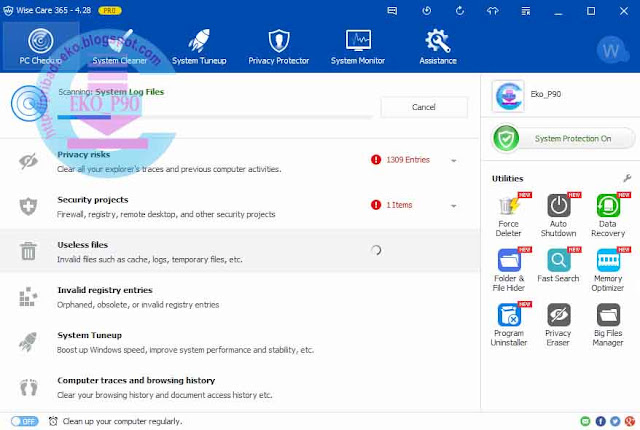The width and height of the screenshot is (640, 430).
Task: Click the Useless files heading
Action: pos(82,245)
